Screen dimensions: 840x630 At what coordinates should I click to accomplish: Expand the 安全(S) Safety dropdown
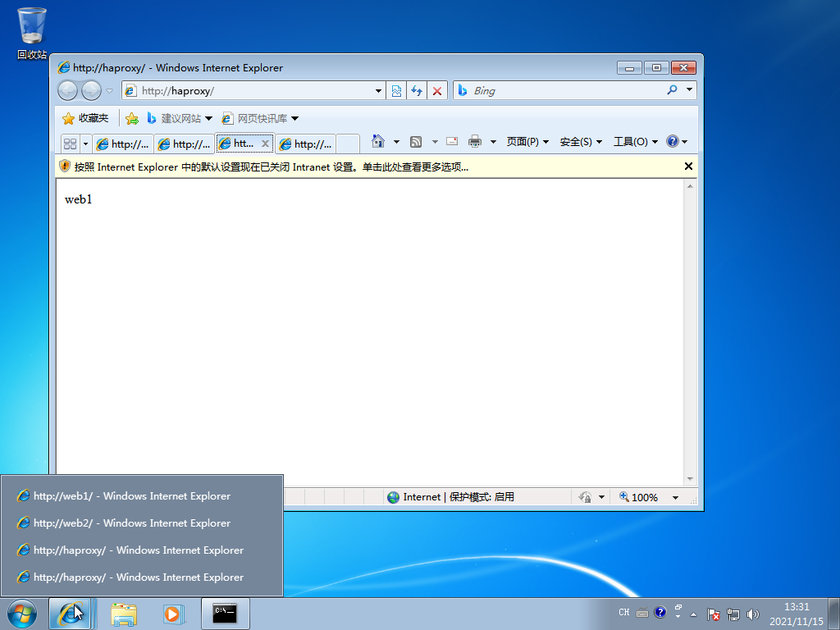tap(581, 142)
